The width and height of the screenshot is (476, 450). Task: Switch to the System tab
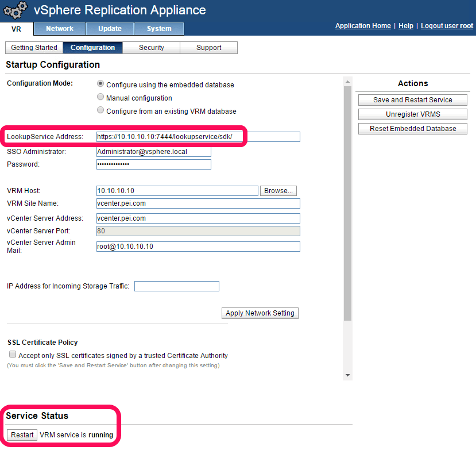click(x=159, y=29)
